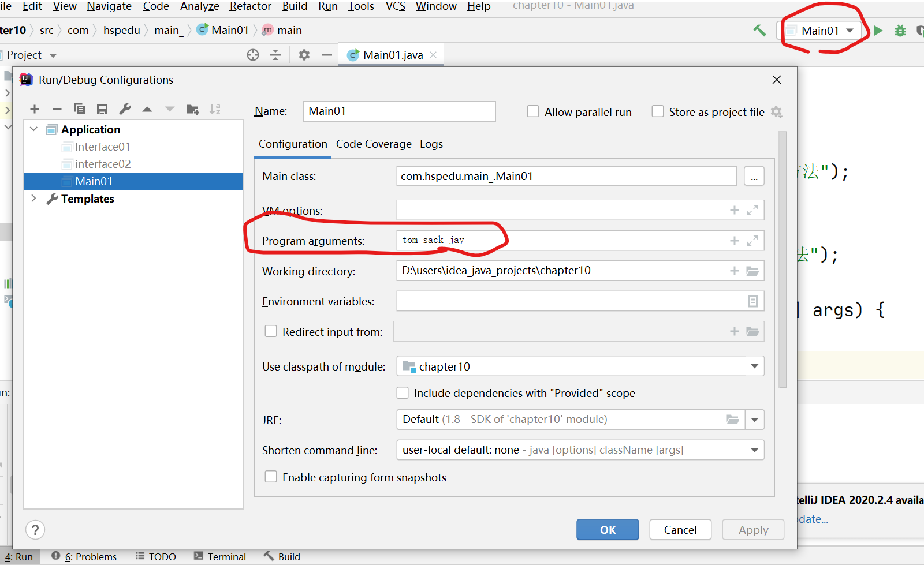Click the Edit Templates wrench icon
This screenshot has height=565, width=924.
[125, 109]
